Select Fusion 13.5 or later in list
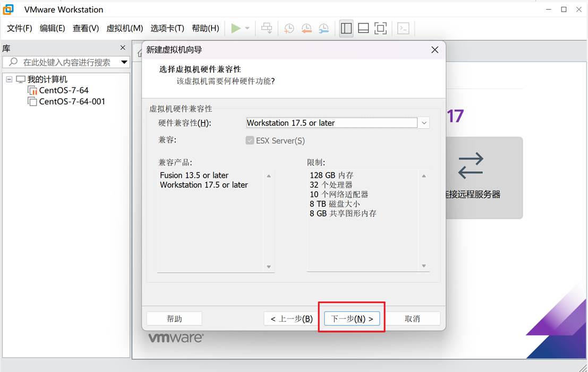The height and width of the screenshot is (372, 588). pos(194,175)
